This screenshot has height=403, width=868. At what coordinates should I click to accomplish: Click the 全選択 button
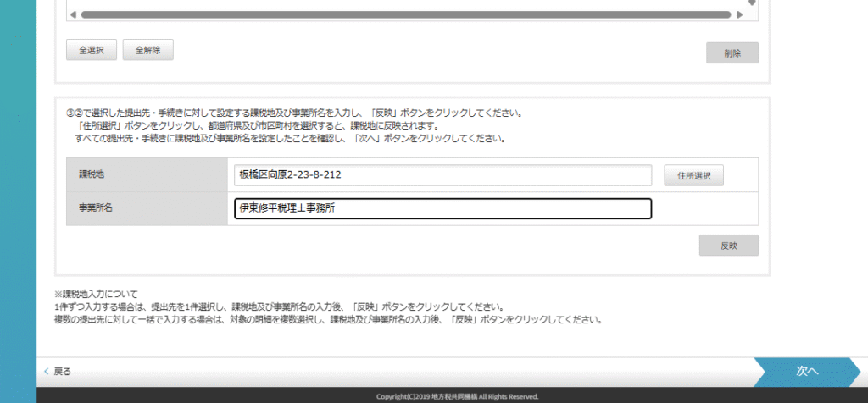coord(92,50)
